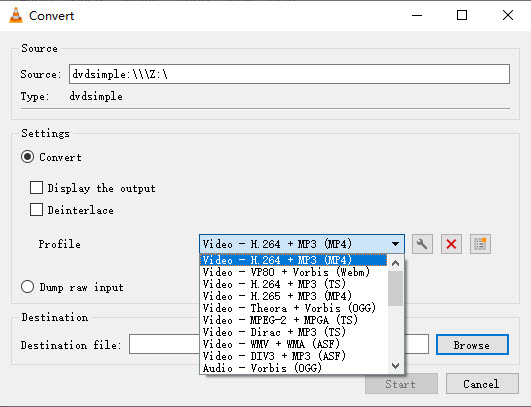Click the dvdsimple type value text
The image size is (531, 407).
pyautogui.click(x=96, y=97)
